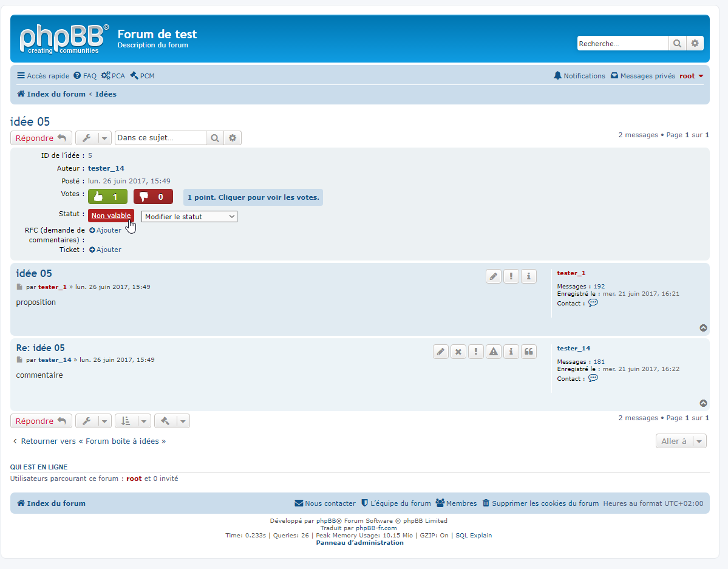Open advanced search gear in header
Image resolution: width=728 pixels, height=569 pixels.
pyautogui.click(x=695, y=44)
